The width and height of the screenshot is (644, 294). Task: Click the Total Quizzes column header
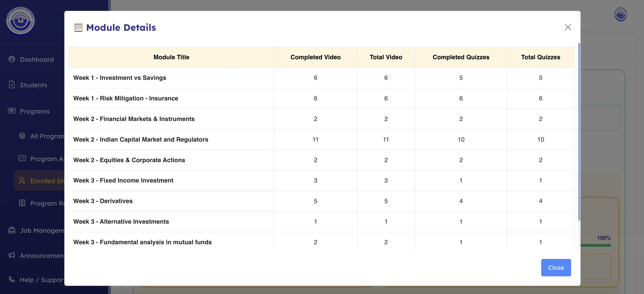[x=541, y=57]
